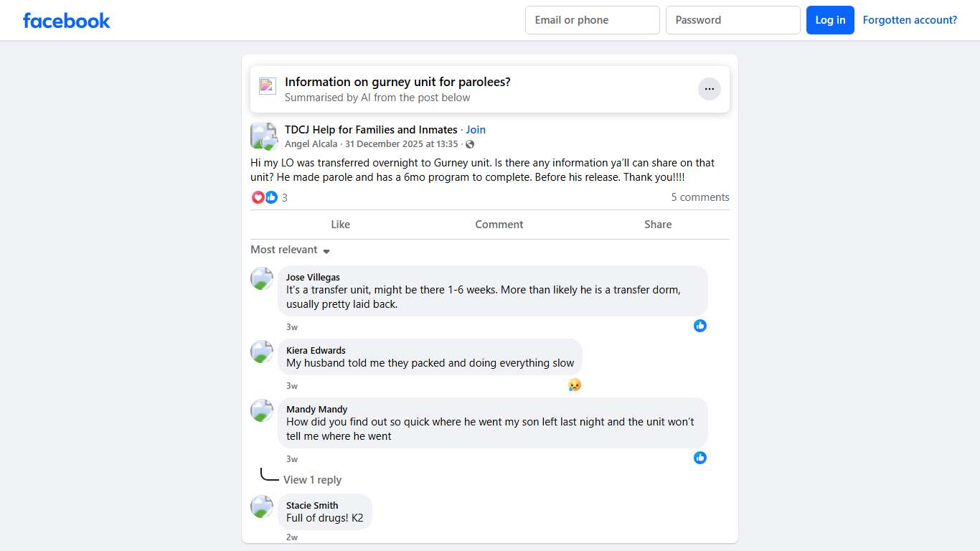The width and height of the screenshot is (980, 551).
Task: Click Jose Villegas's profile picture
Action: pyautogui.click(x=262, y=278)
